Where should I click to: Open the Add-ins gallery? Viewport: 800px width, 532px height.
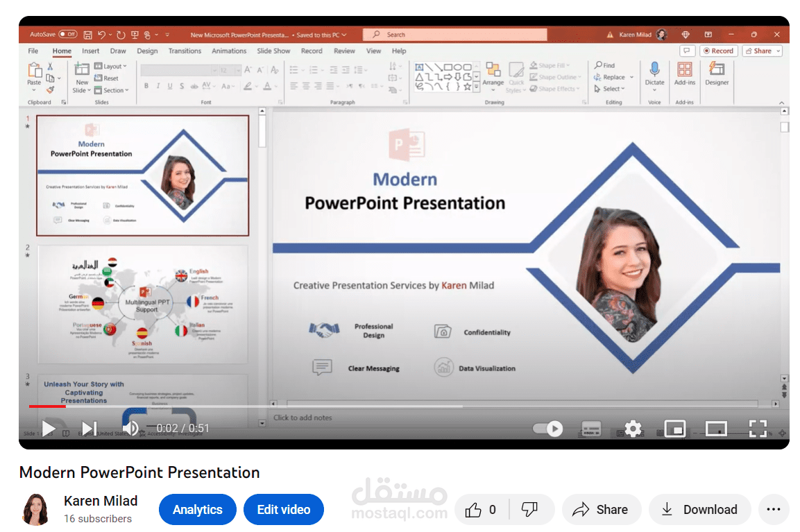pos(685,74)
